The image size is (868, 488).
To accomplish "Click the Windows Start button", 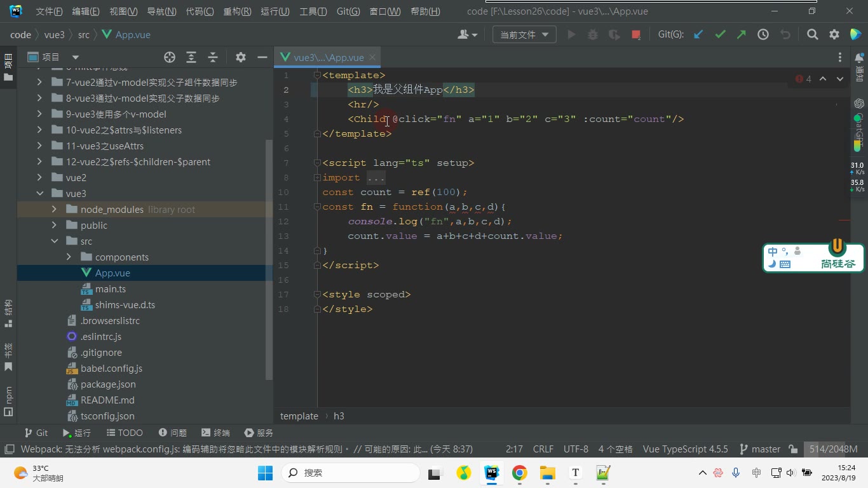I will click(x=265, y=473).
